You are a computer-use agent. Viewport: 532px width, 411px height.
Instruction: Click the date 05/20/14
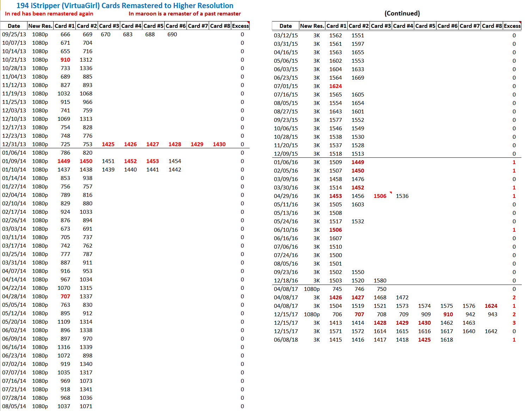point(14,322)
